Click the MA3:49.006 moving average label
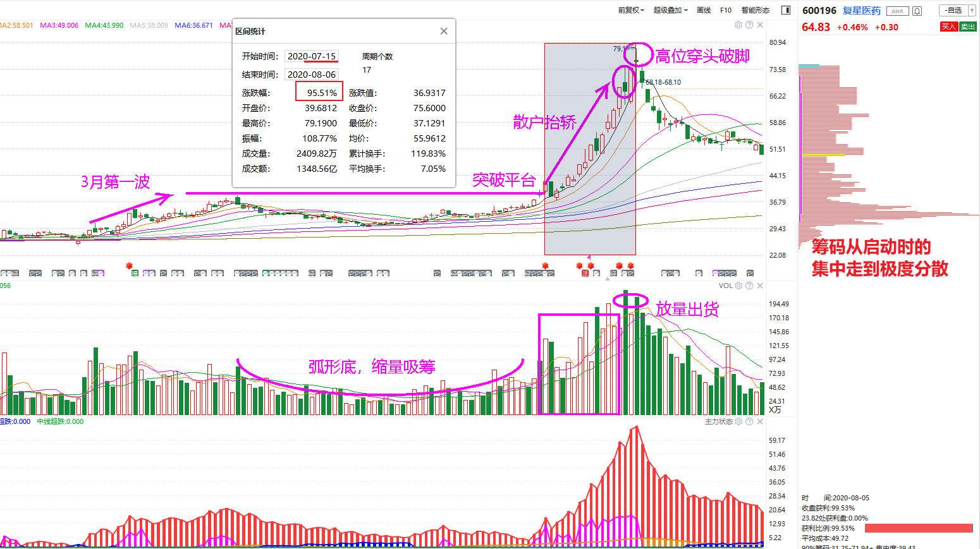The width and height of the screenshot is (980, 549). click(59, 25)
